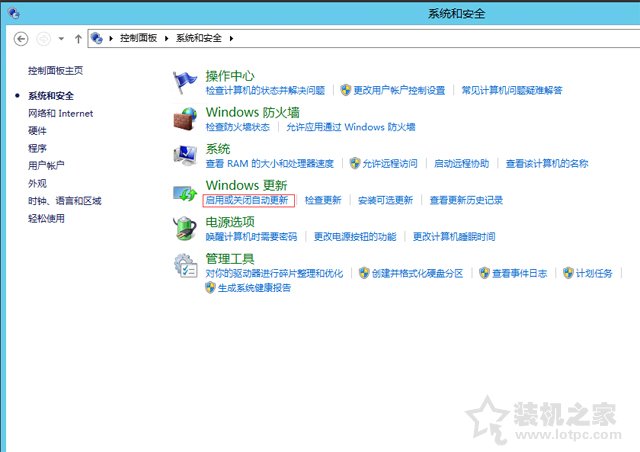Screen dimensions: 640x452
Task: Open 对你的驱动器进行碎片整理和优化
Action: pyautogui.click(x=274, y=273)
